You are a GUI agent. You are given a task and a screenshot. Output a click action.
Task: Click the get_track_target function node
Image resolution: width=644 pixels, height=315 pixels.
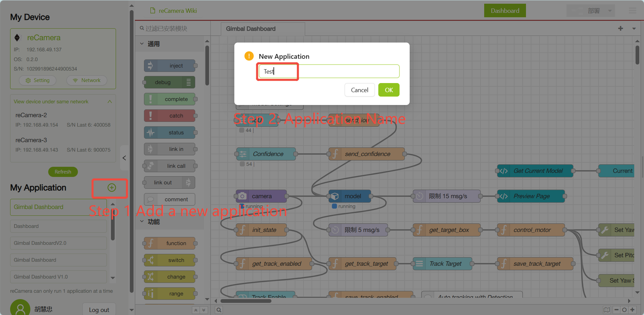(x=362, y=264)
